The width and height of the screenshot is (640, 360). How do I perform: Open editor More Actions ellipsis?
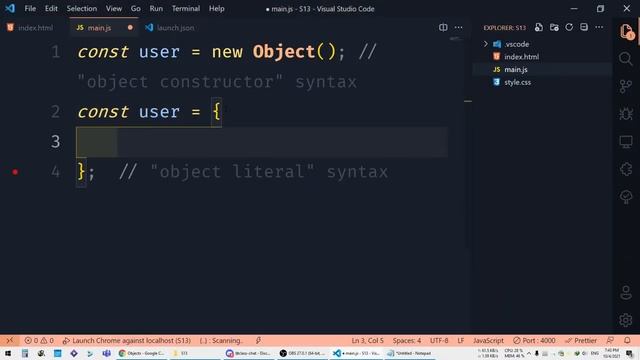coord(458,27)
